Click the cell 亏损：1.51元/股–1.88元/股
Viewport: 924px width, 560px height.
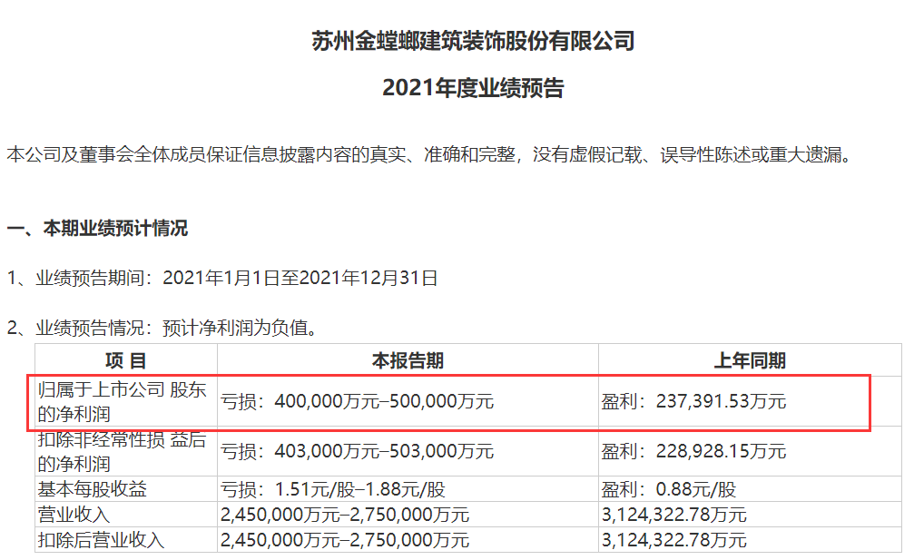click(x=333, y=489)
